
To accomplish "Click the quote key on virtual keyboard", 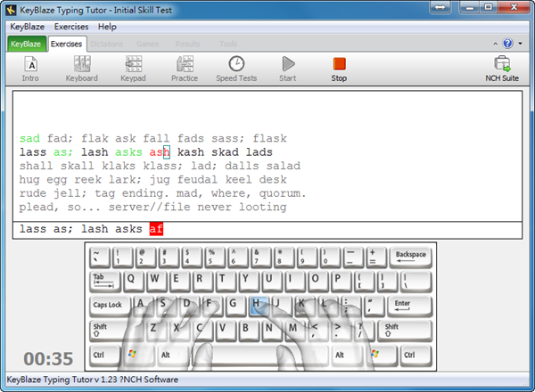I will click(374, 306).
